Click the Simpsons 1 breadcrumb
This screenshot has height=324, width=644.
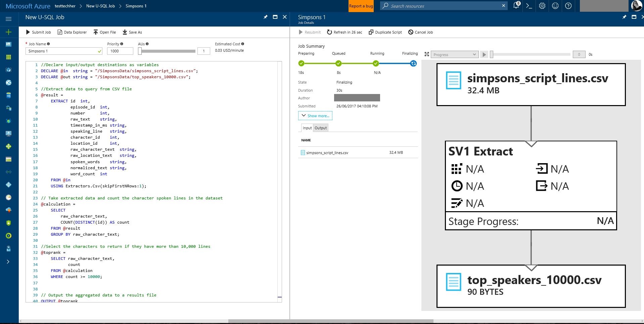[136, 6]
